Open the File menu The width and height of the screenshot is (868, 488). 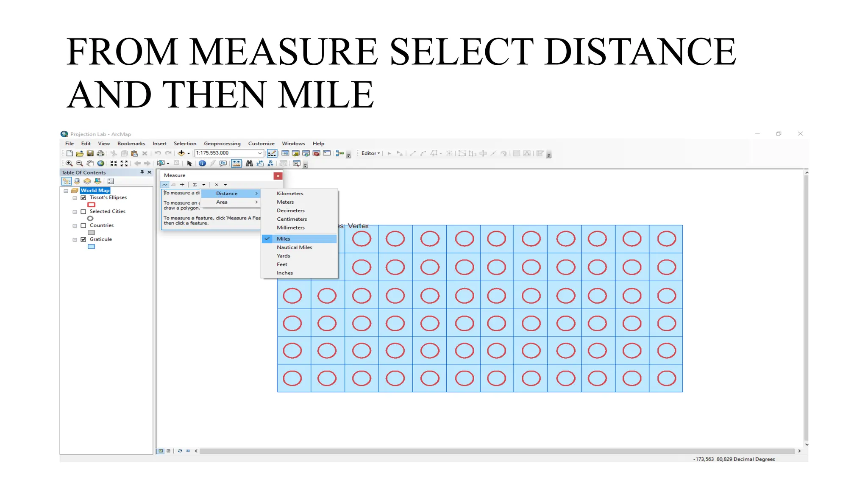coord(70,144)
